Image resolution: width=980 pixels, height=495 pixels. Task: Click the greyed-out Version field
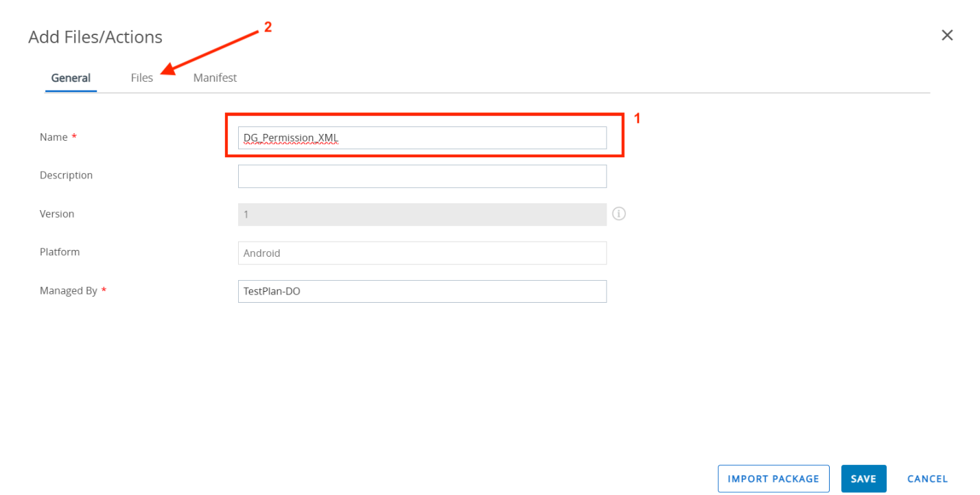click(x=422, y=215)
